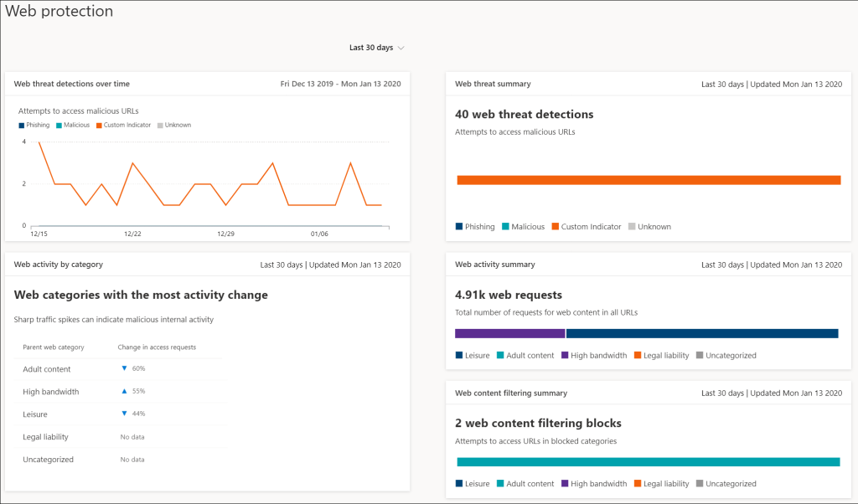Click the Web protection page title
This screenshot has width=858, height=504.
[59, 12]
